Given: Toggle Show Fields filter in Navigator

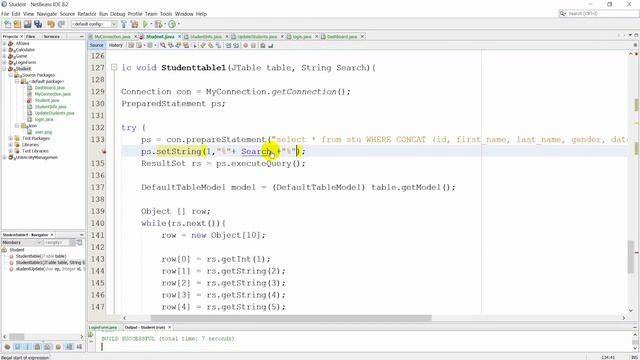Looking at the screenshot, I should (x=17, y=347).
